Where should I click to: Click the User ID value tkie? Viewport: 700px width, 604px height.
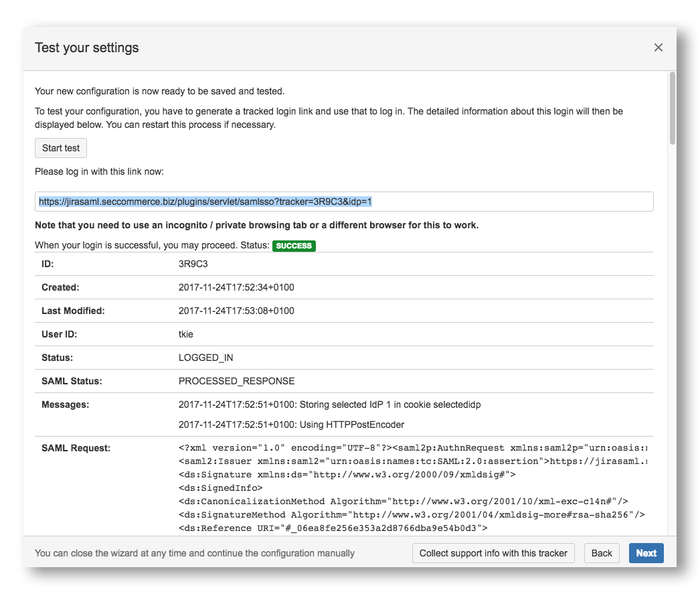186,334
